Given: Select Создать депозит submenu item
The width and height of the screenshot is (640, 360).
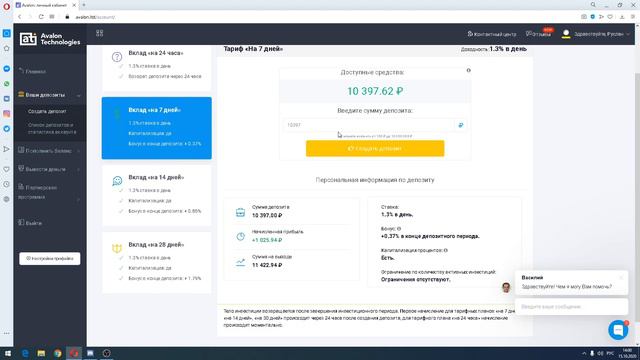Looking at the screenshot, I should click(x=47, y=111).
